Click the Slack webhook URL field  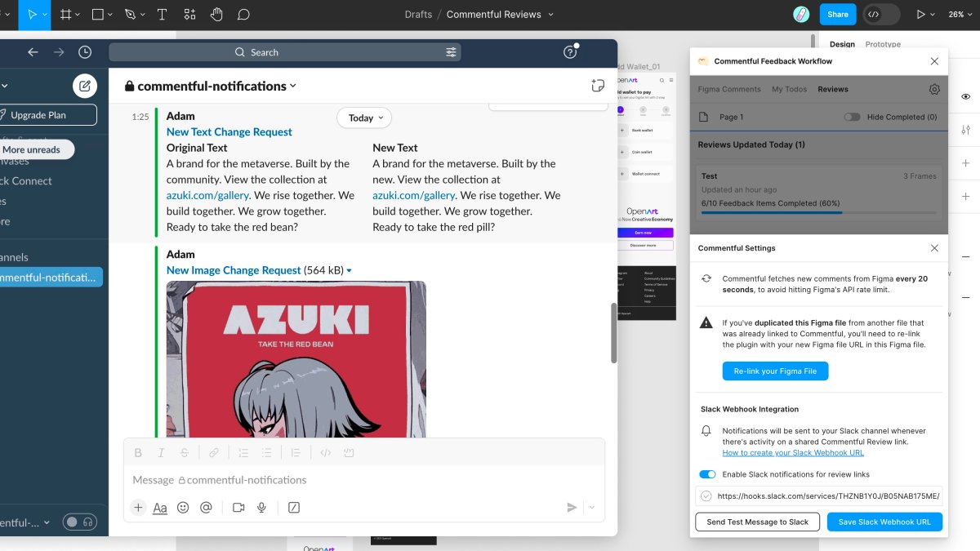(x=819, y=495)
